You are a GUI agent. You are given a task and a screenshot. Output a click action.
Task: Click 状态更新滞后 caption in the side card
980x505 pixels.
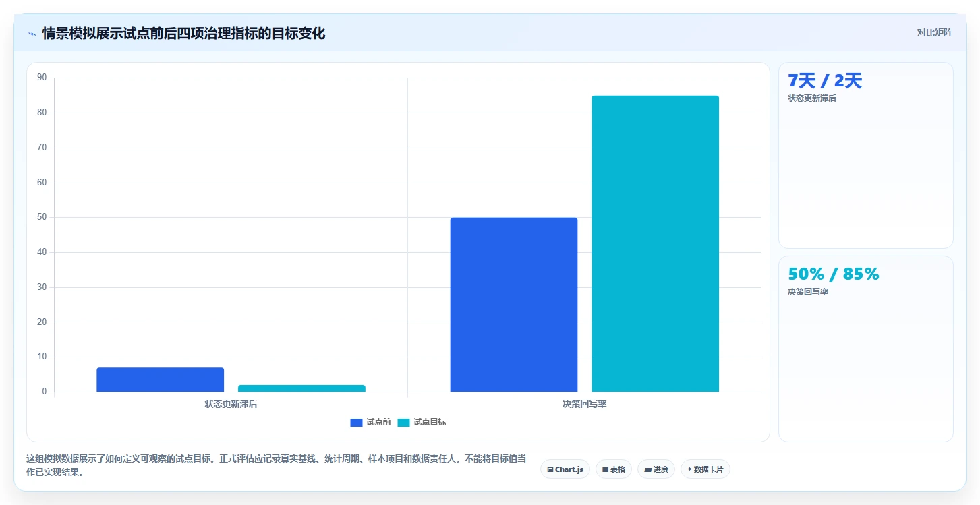point(812,98)
